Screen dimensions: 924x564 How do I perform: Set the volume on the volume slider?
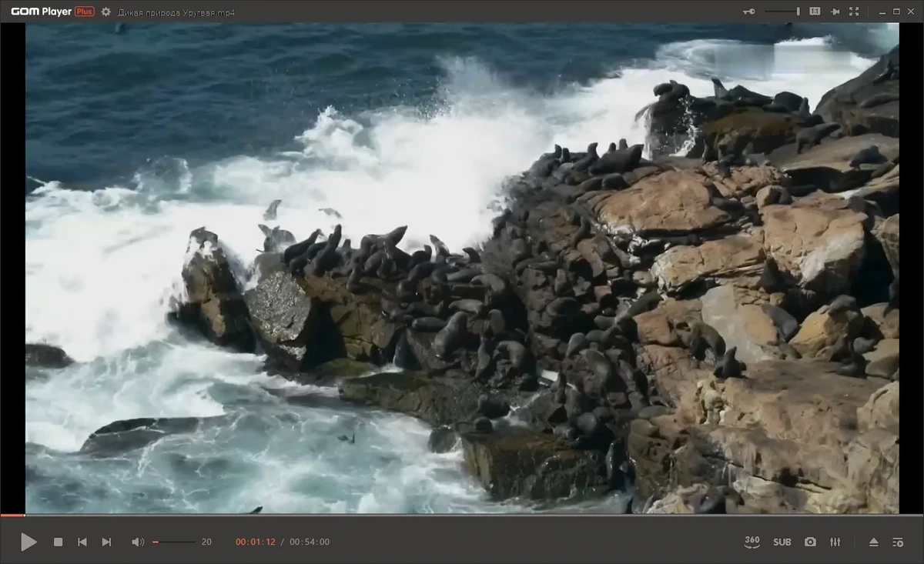coord(173,542)
